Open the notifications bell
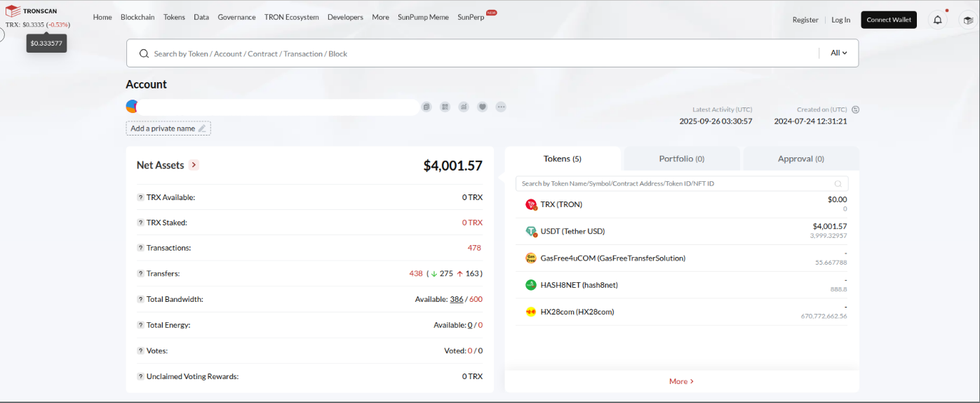 (938, 20)
